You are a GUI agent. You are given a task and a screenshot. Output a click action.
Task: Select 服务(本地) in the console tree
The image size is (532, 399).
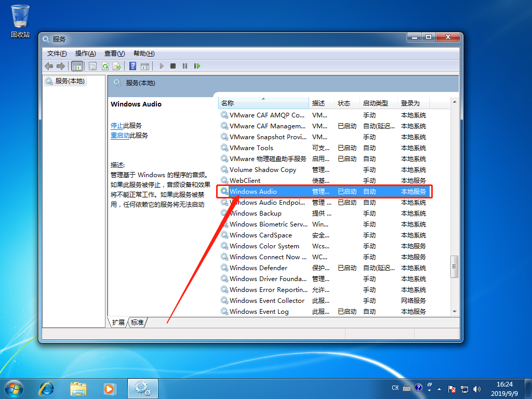[65, 81]
